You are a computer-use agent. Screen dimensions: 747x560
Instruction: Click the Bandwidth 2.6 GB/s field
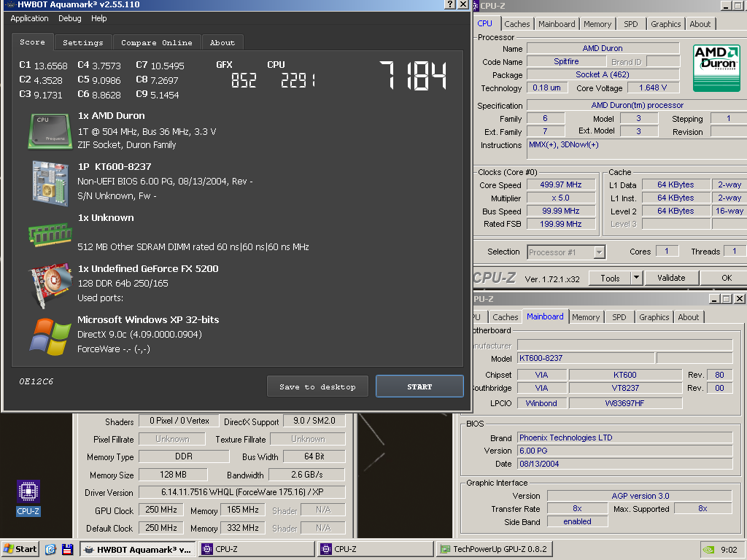click(307, 475)
